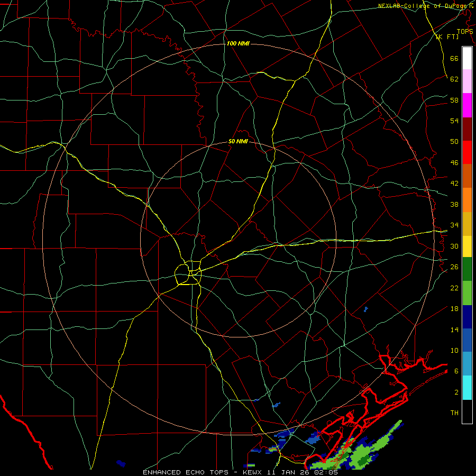
Task: Click the light pink legend swatch
Action: tap(467, 81)
